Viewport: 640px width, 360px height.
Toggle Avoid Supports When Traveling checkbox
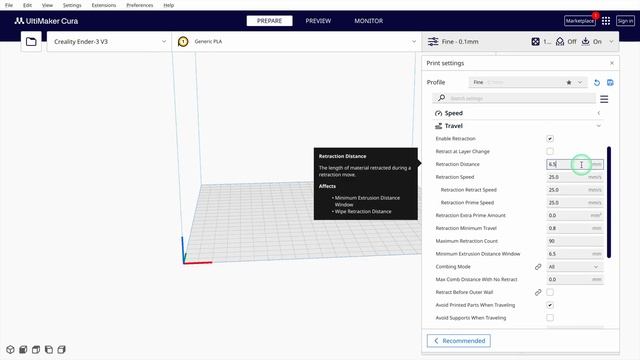click(x=550, y=318)
